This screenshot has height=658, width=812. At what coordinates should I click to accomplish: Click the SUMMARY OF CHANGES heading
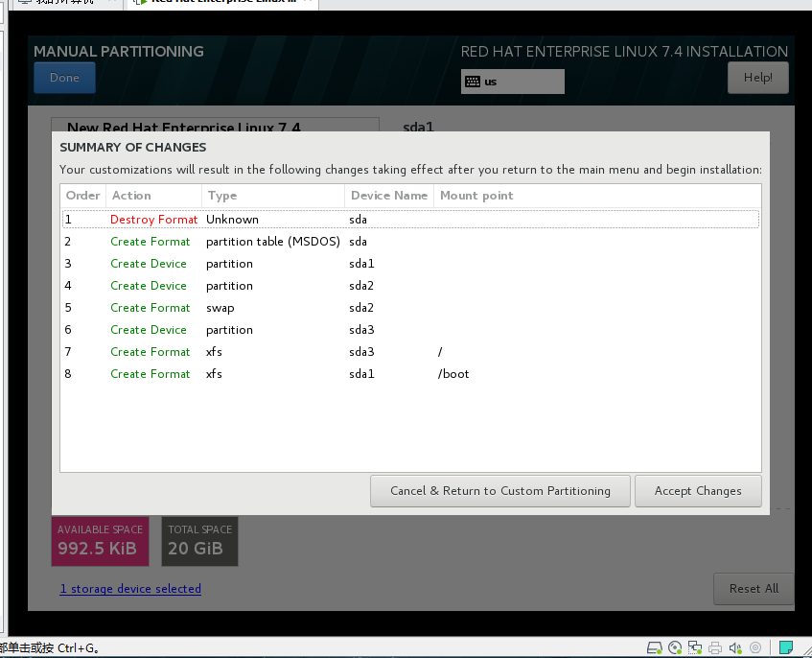click(133, 148)
